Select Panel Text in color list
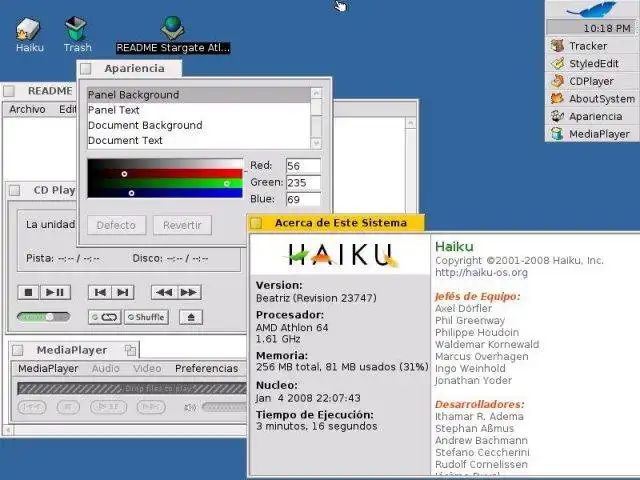Image resolution: width=640 pixels, height=480 pixels. coord(199,110)
